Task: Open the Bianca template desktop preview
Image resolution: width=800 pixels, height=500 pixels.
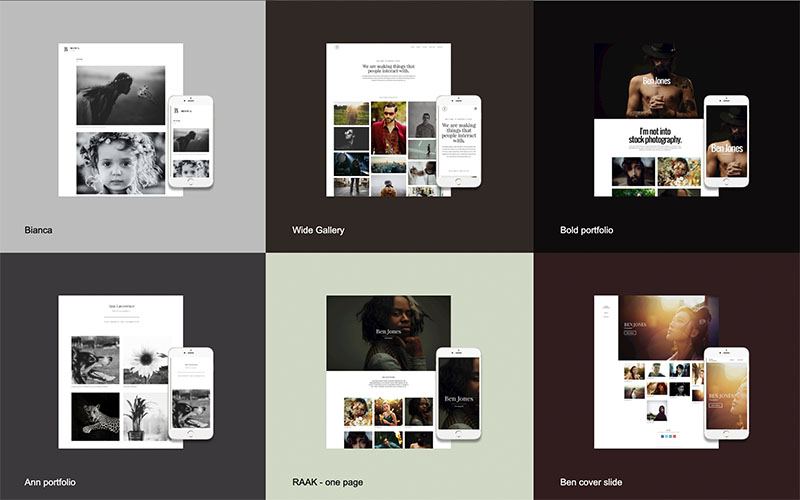Action: point(120,119)
